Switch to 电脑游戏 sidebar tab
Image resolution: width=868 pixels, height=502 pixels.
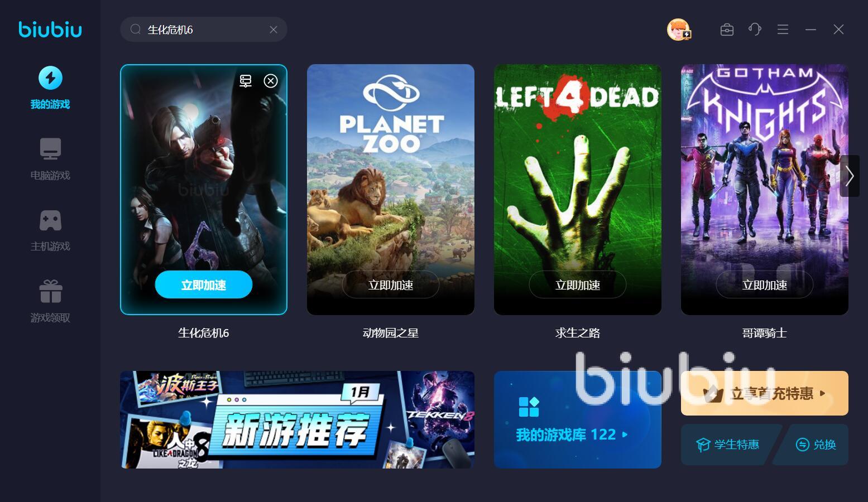pyautogui.click(x=50, y=160)
